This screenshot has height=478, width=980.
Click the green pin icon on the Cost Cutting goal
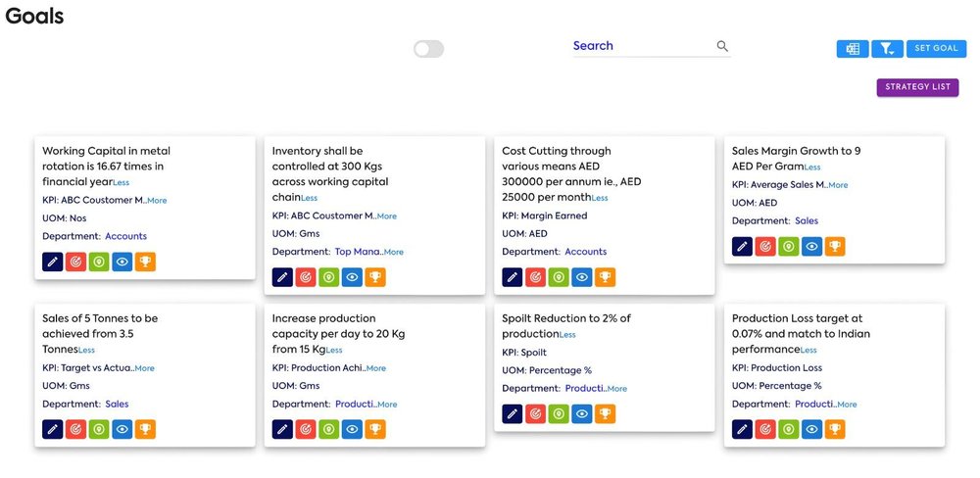(559, 277)
